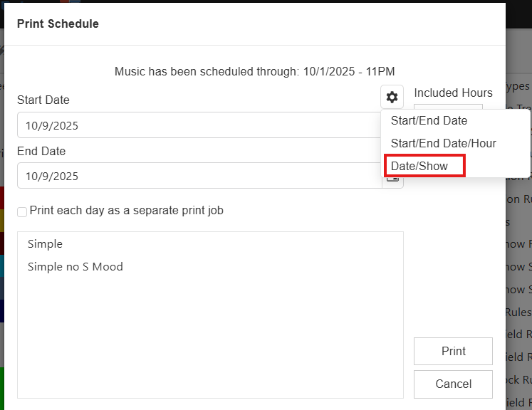The height and width of the screenshot is (410, 532).
Task: Select the Simple no S Mood template
Action: (75, 267)
